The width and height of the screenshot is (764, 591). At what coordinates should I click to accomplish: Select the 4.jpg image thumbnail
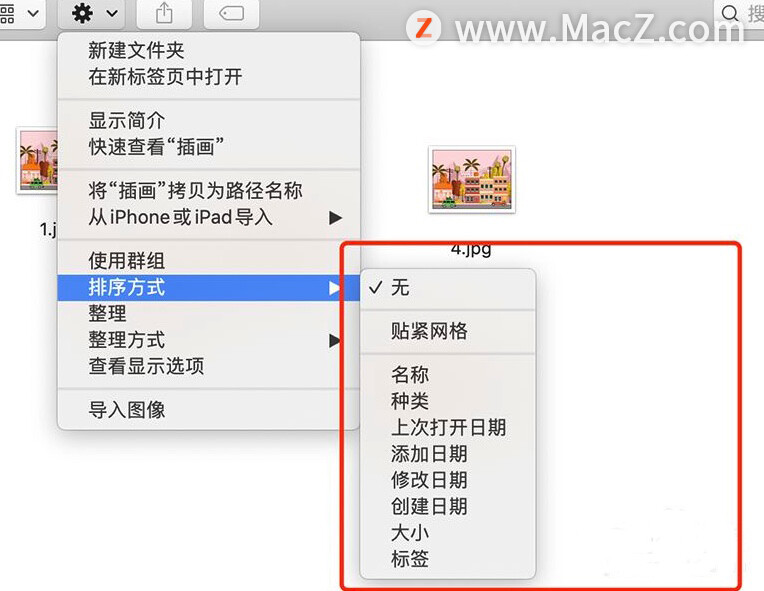[472, 179]
